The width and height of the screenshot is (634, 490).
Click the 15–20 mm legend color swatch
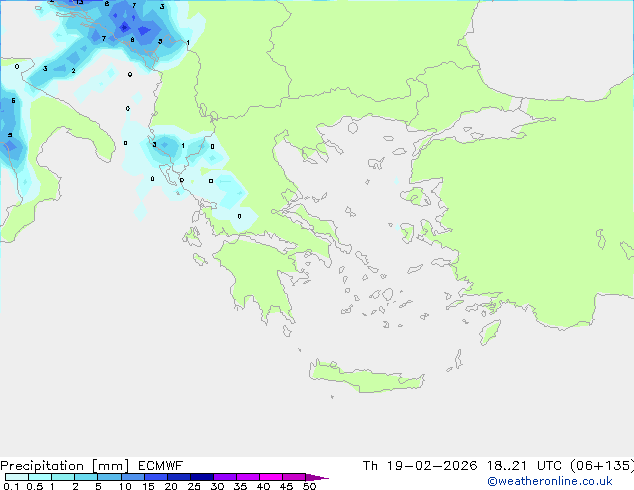click(x=156, y=477)
